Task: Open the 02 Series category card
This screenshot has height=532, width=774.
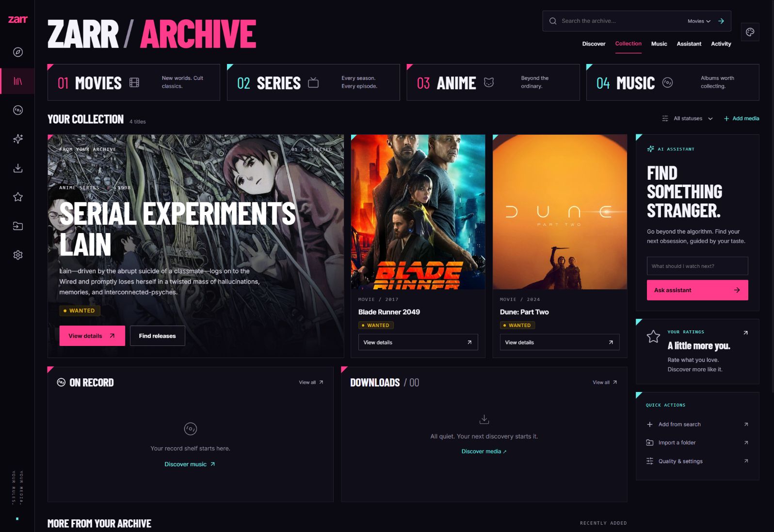Action: 313,82
